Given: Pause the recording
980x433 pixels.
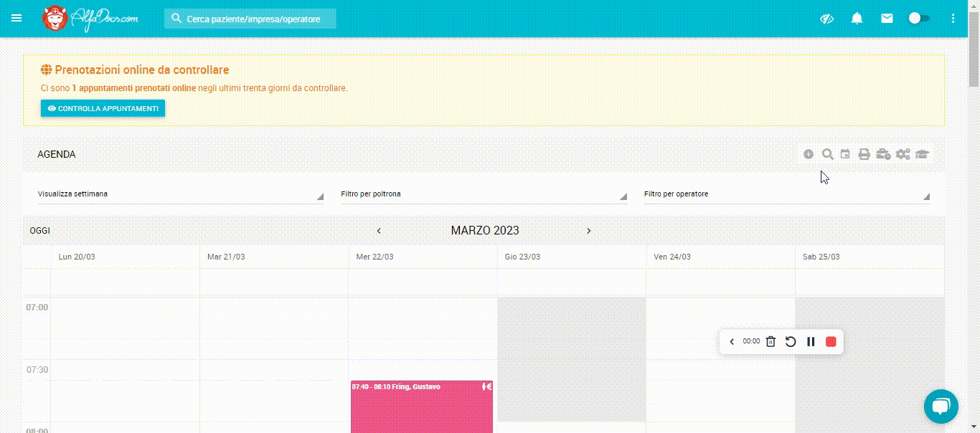Looking at the screenshot, I should click(x=811, y=342).
